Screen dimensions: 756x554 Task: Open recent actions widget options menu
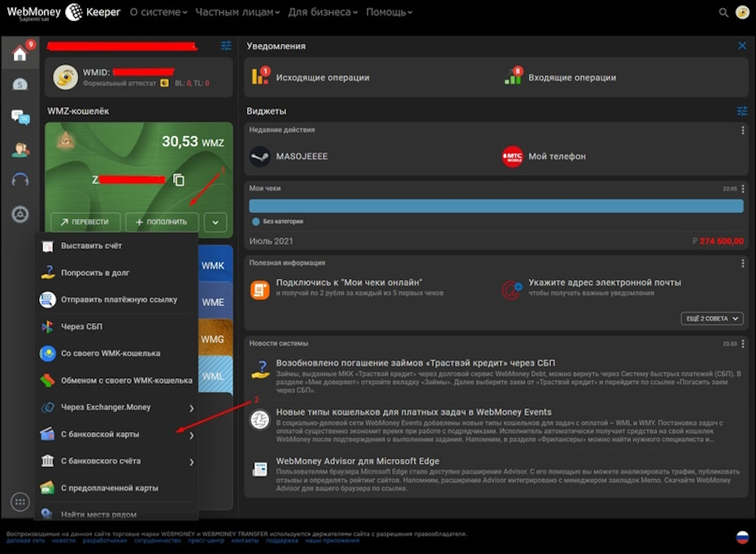coord(742,130)
